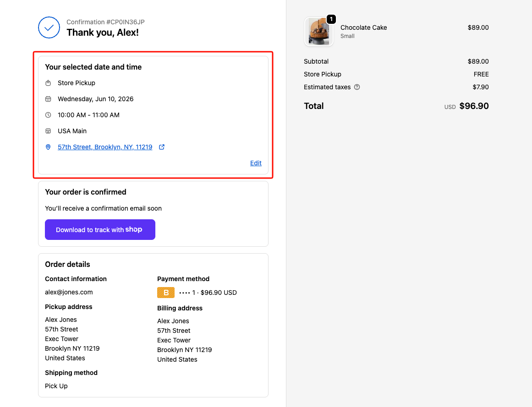Click '57th Street' under Billing address

tap(174, 331)
